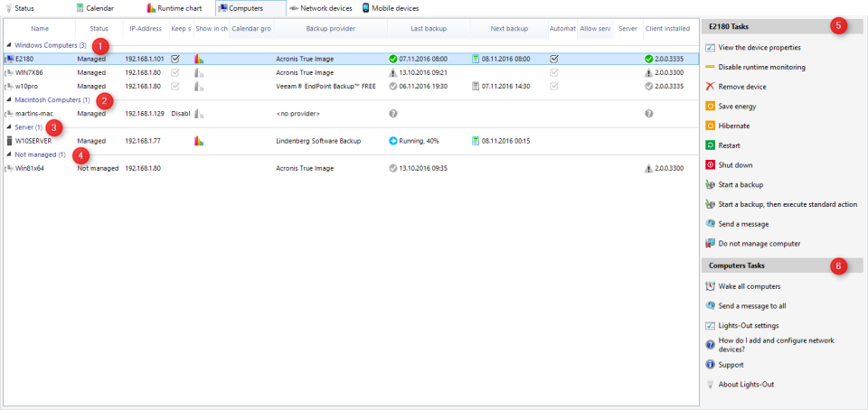Click the Remove device red X icon
Viewport: 868px width, 410px height.
710,87
